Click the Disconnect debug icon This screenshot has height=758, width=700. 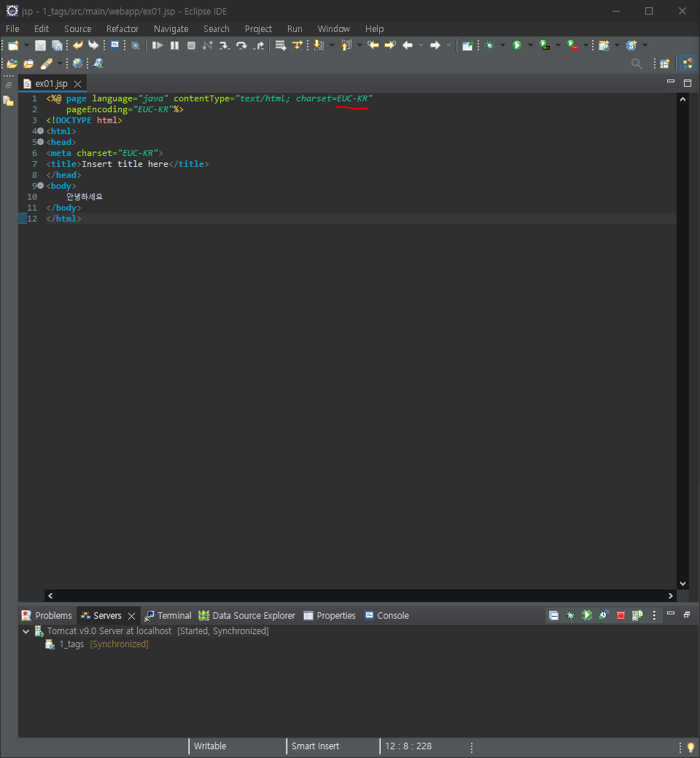pos(208,45)
